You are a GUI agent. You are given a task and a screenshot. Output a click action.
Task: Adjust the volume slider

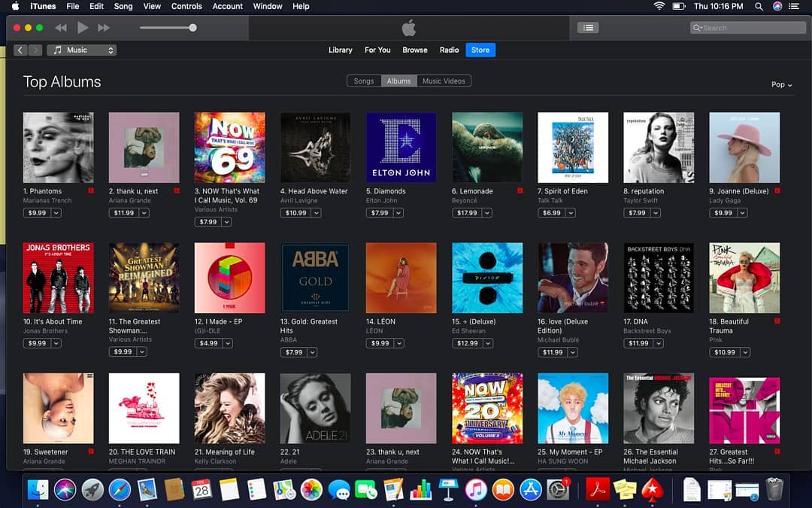[192, 28]
